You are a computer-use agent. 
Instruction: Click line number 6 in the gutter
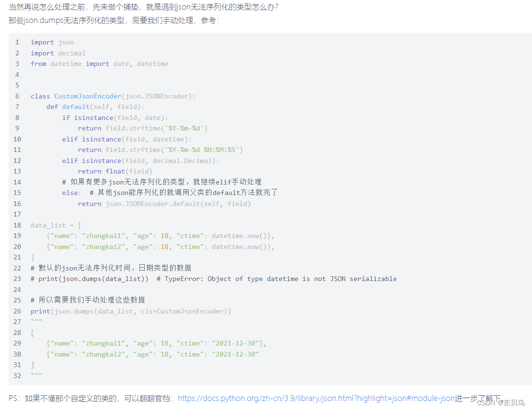click(x=17, y=96)
